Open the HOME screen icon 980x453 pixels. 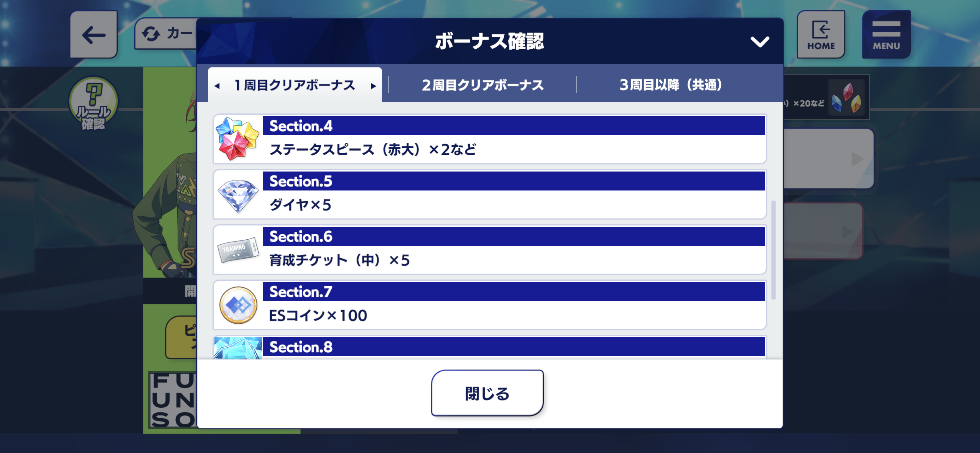[x=821, y=35]
